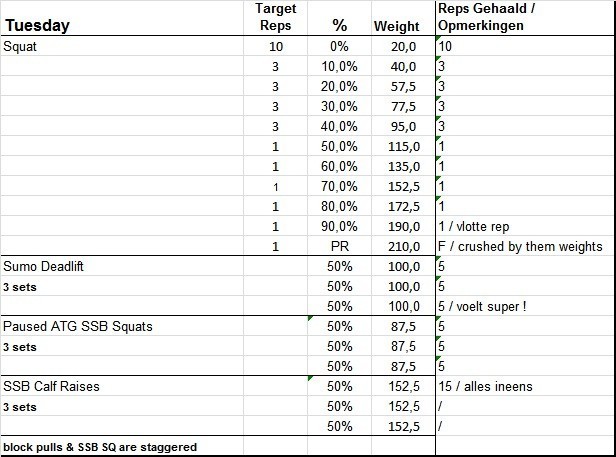Select the Squat exercise name cell
The height and width of the screenshot is (457, 616).
[20, 46]
